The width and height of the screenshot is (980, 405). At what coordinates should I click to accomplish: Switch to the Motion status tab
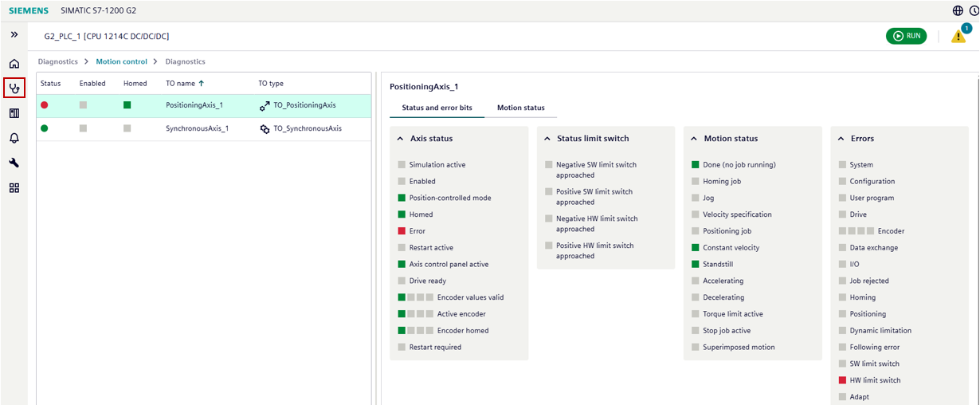click(521, 108)
